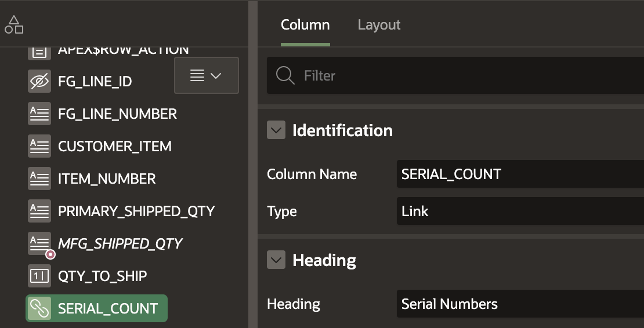Click the Heading section title
The image size is (644, 328).
pos(324,260)
